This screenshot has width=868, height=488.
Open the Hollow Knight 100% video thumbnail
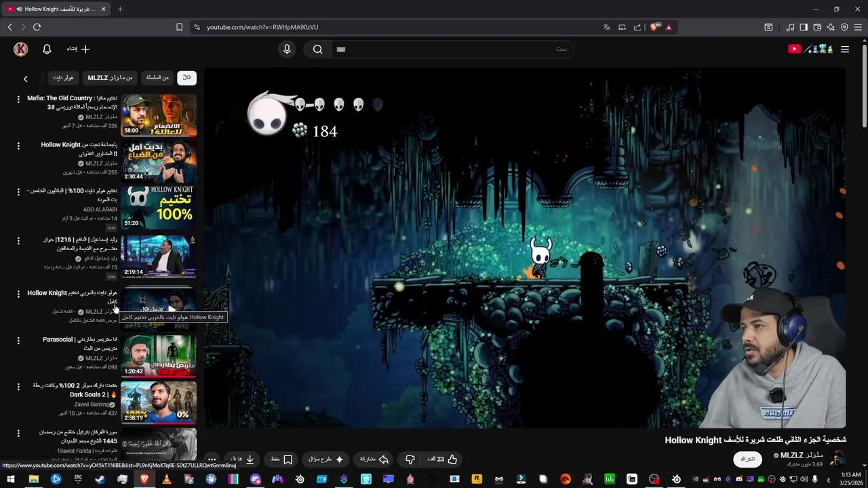(159, 207)
